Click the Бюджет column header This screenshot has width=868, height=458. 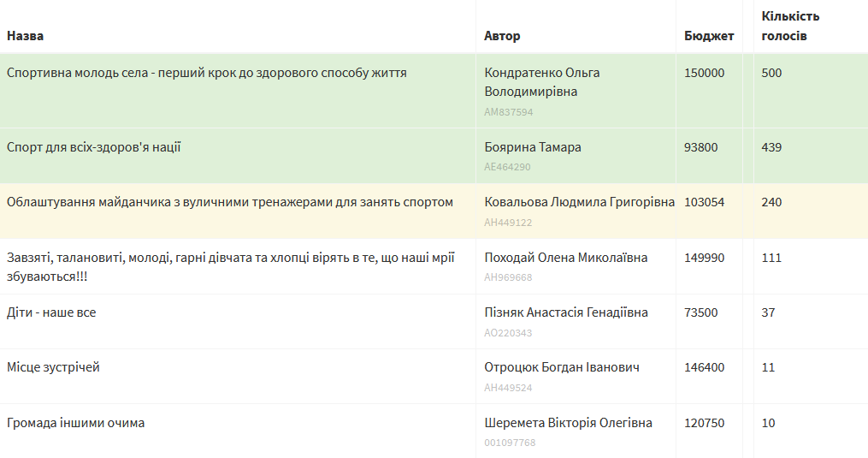coord(709,36)
